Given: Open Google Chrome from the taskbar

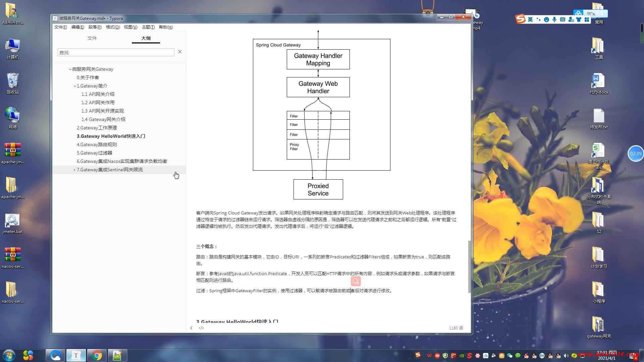Looking at the screenshot, I should (97, 355).
